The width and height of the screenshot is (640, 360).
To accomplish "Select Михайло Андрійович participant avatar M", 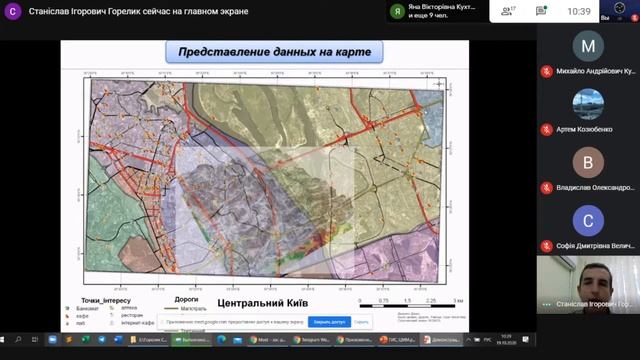I will pos(588,46).
